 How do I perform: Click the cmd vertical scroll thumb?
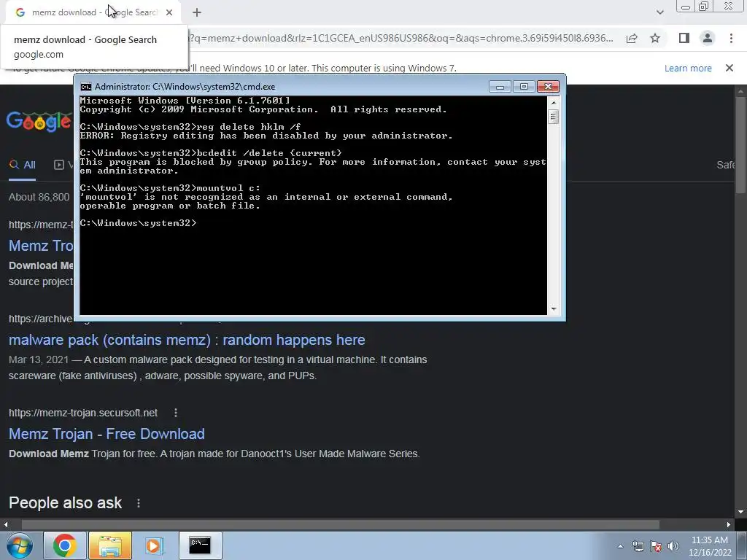(553, 117)
